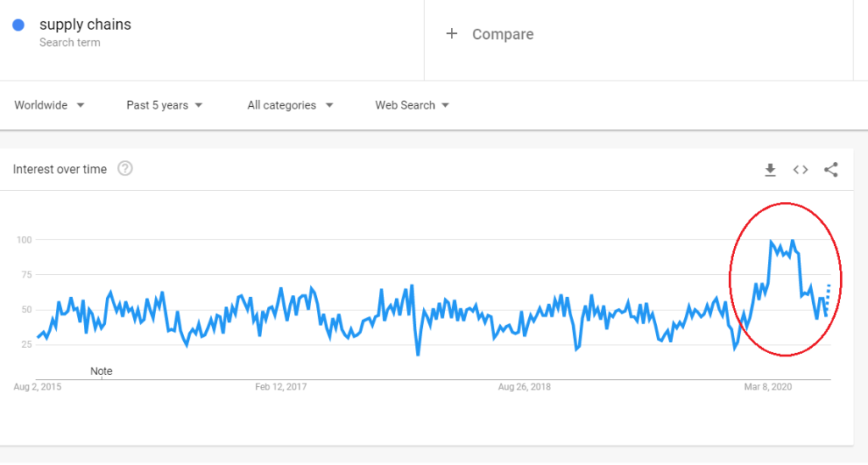Expand the Worldwide region dropdown

coord(49,105)
